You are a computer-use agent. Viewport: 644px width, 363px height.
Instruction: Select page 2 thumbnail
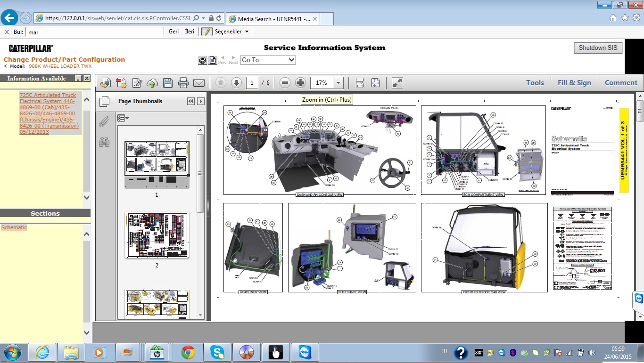tap(157, 235)
